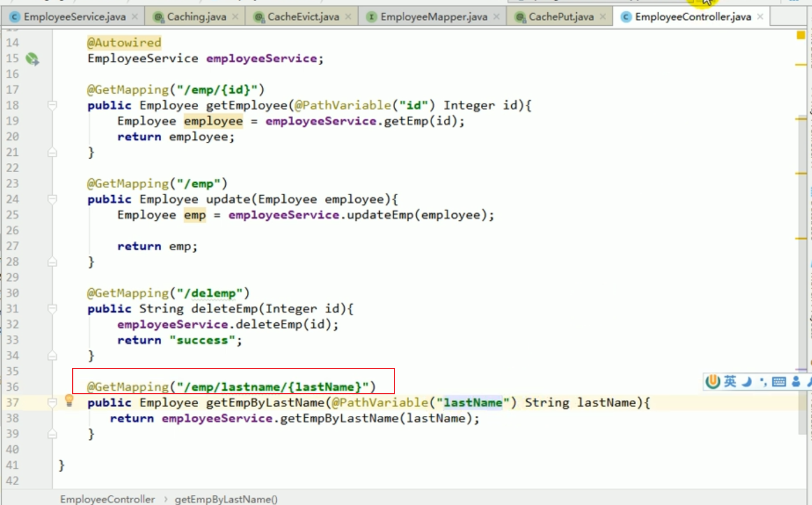Close the CacheEvict.java tab

pyautogui.click(x=348, y=17)
